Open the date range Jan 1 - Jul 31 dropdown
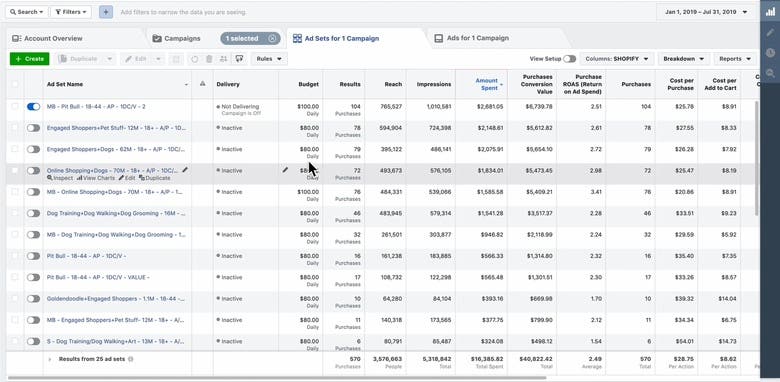 (706, 12)
